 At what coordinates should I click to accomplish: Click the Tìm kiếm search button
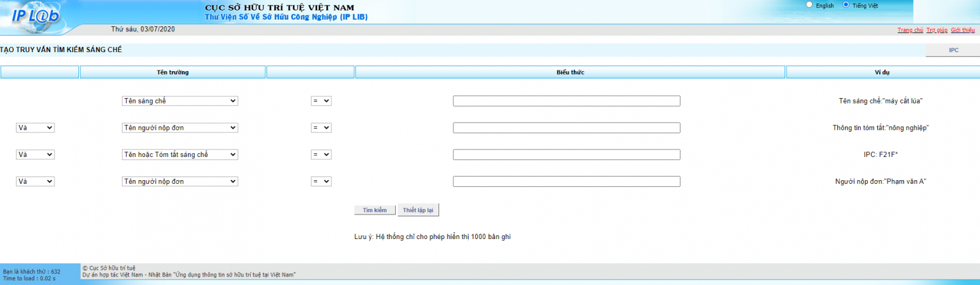click(375, 210)
